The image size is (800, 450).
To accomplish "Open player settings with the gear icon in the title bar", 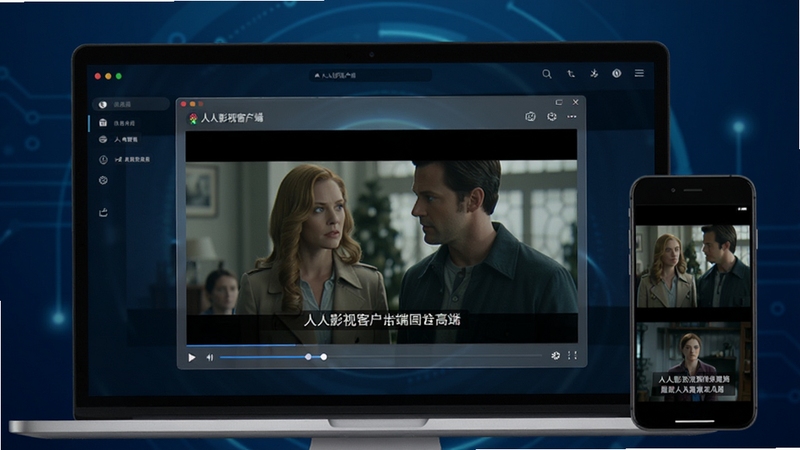I will (x=552, y=117).
